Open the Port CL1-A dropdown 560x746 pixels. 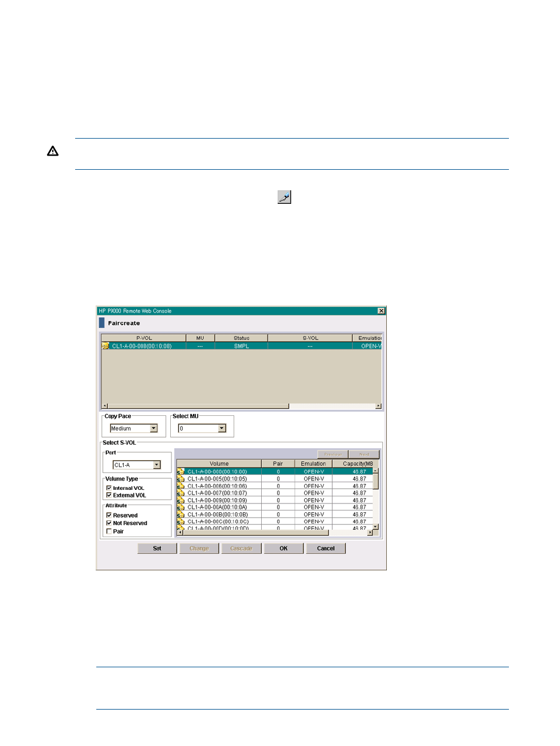tap(157, 465)
